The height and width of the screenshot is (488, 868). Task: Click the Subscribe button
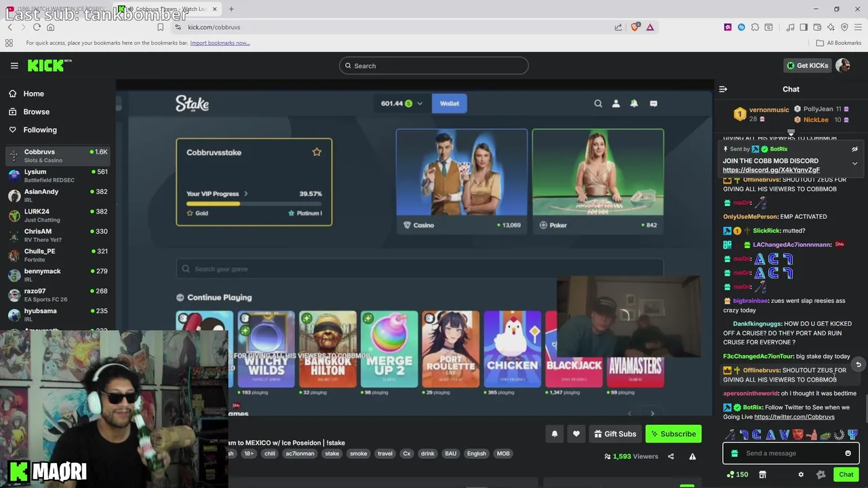[673, 434]
